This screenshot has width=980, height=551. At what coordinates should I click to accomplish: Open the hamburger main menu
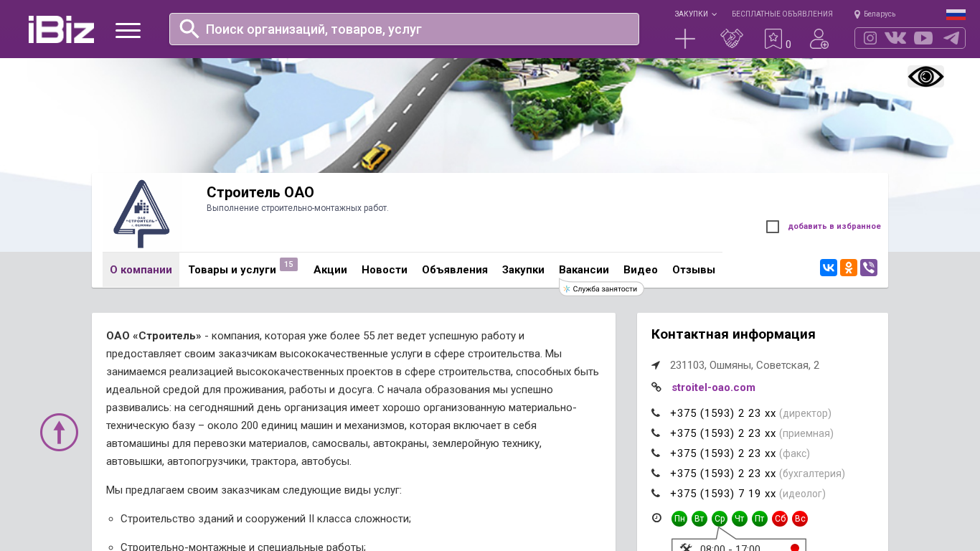(x=128, y=30)
